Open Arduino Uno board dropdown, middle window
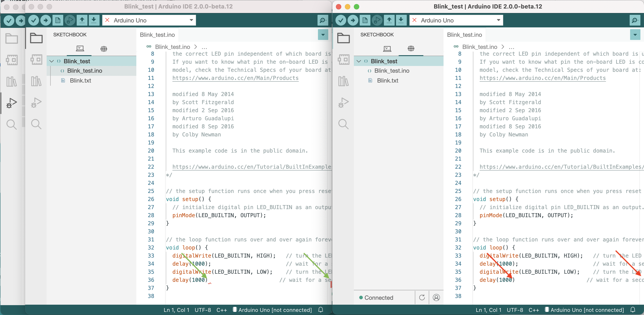The width and height of the screenshot is (644, 315). tap(149, 20)
